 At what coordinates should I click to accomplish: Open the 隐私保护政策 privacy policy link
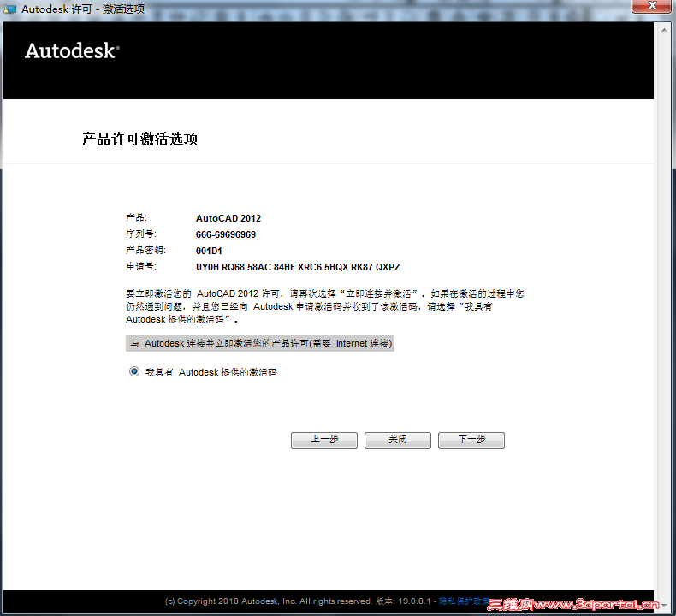coord(464,601)
